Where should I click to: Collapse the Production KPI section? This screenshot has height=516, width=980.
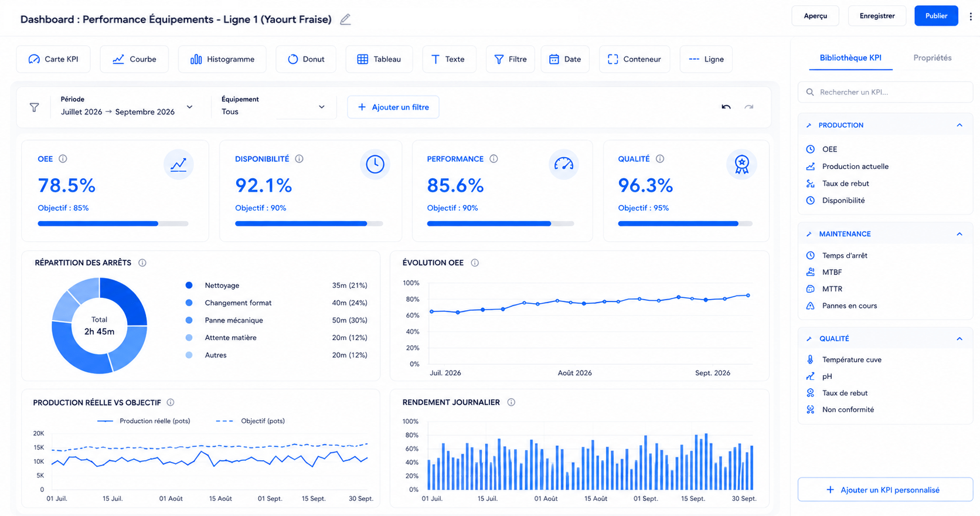959,125
